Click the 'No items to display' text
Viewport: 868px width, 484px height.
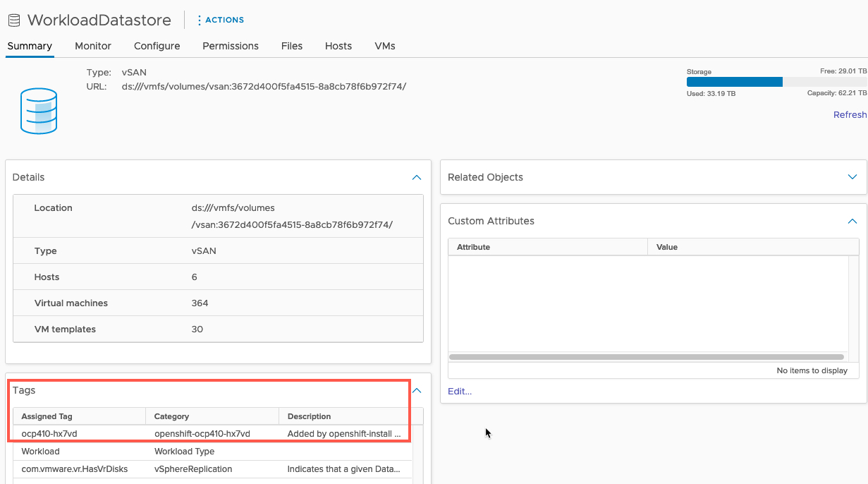pyautogui.click(x=812, y=370)
